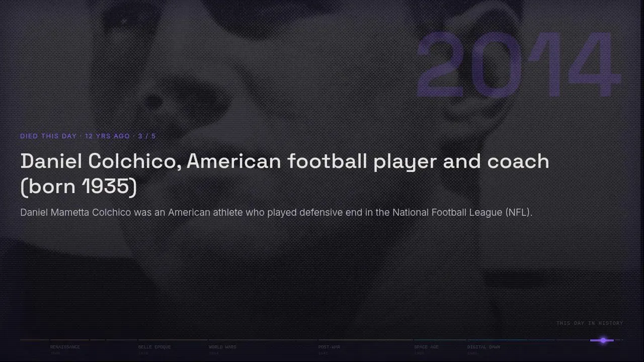644x362 pixels.
Task: Select the Digital Dawn era label
Action: (x=484, y=347)
